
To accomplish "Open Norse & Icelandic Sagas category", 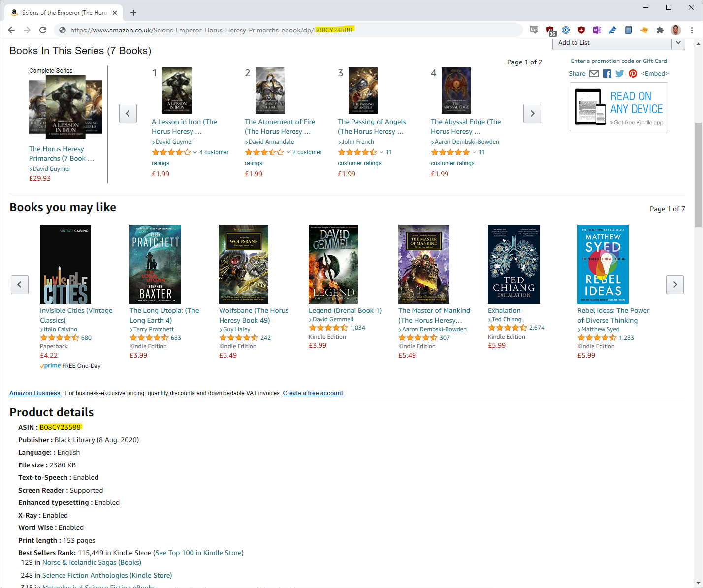I will [92, 562].
